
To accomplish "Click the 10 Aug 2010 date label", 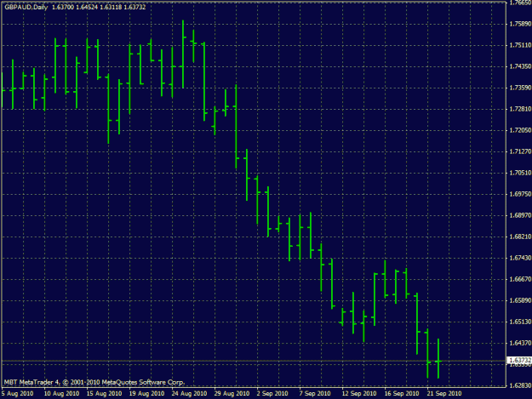I will click(x=61, y=394).
